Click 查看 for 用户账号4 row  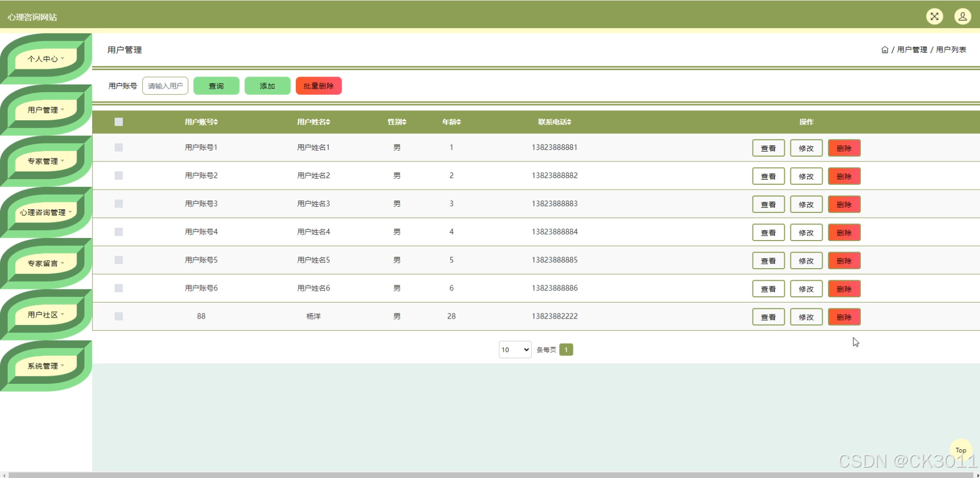(768, 232)
